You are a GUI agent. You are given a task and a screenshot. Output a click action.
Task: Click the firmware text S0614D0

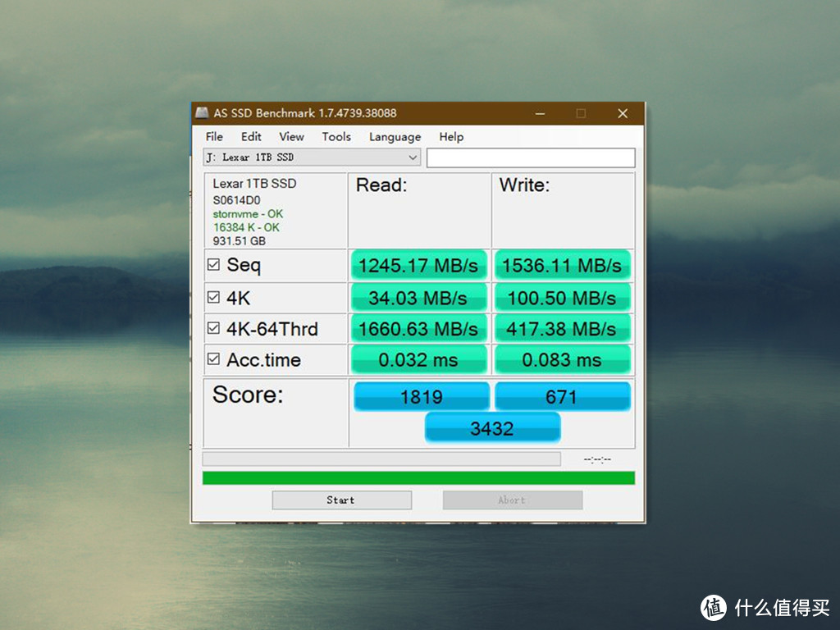tap(237, 200)
